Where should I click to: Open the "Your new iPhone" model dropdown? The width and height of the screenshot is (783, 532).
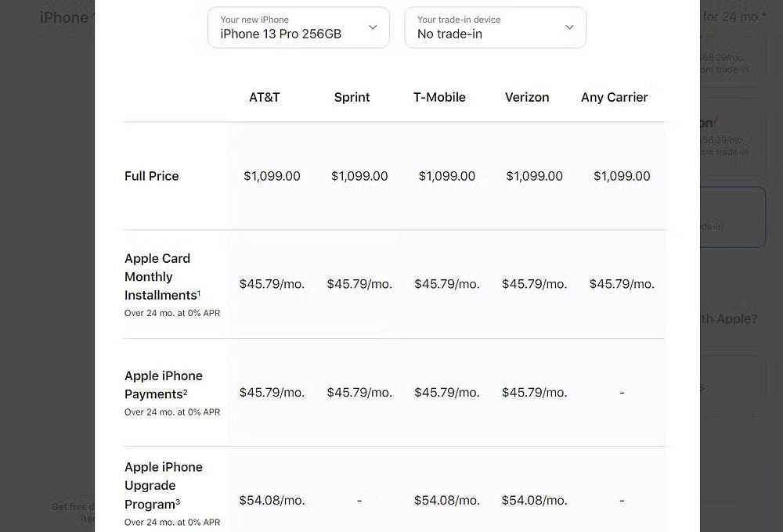pyautogui.click(x=298, y=27)
